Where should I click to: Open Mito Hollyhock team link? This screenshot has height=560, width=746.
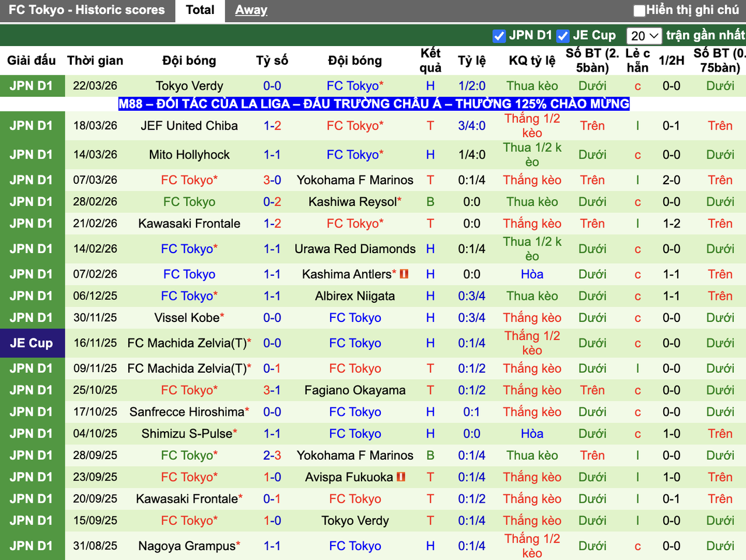[x=190, y=155]
